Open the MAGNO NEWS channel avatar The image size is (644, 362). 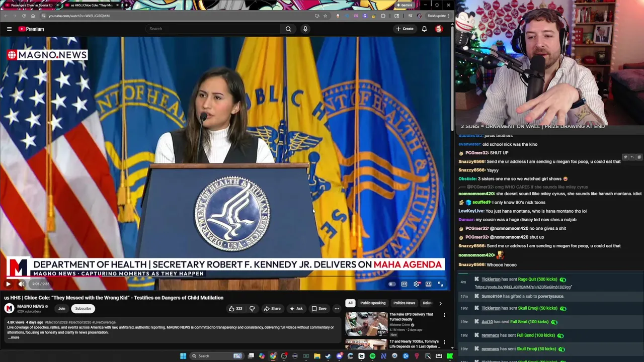point(9,309)
